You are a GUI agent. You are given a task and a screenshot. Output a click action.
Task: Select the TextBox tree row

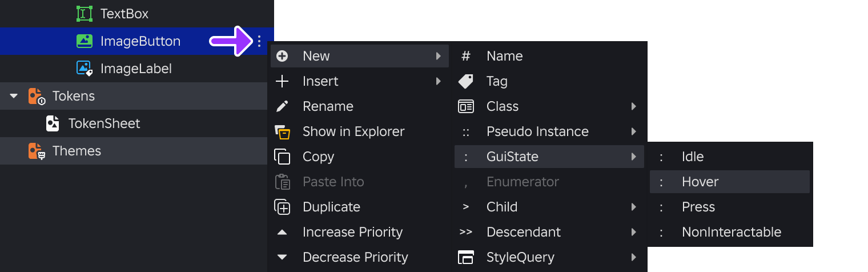coord(137,14)
